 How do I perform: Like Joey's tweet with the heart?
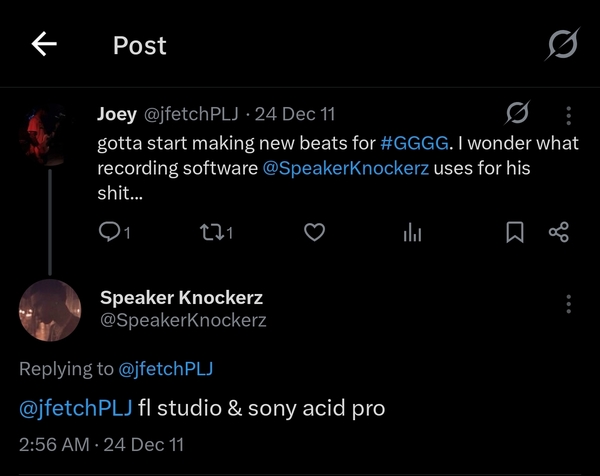point(315,232)
